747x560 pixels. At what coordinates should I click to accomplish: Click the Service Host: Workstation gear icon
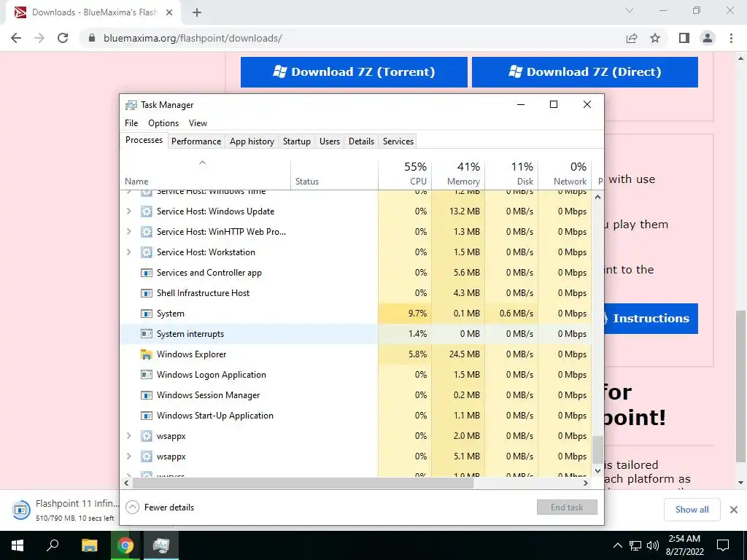click(146, 252)
